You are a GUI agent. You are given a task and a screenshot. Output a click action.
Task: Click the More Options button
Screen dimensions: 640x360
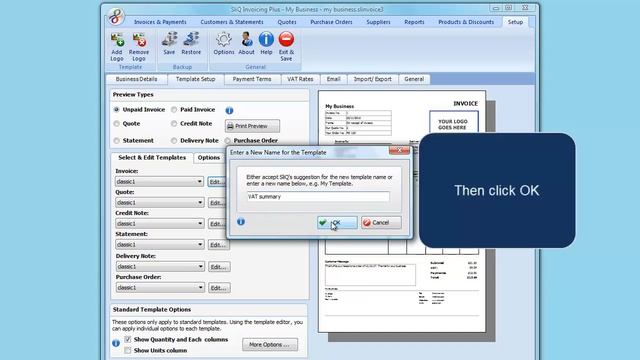270,344
